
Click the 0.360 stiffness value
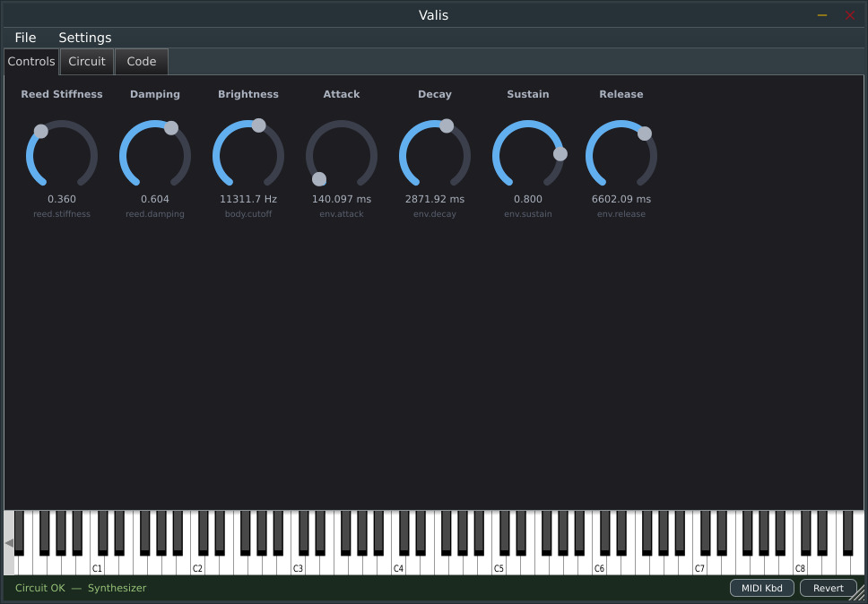click(62, 199)
